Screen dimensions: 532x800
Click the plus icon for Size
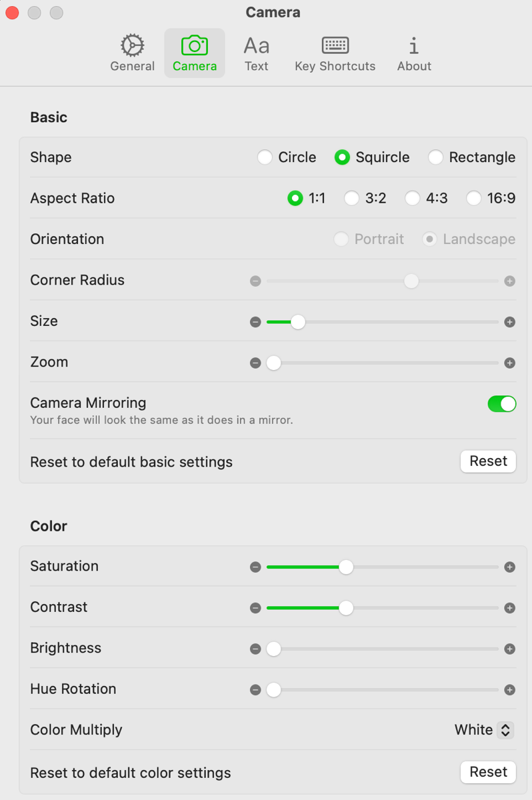pyautogui.click(x=510, y=323)
